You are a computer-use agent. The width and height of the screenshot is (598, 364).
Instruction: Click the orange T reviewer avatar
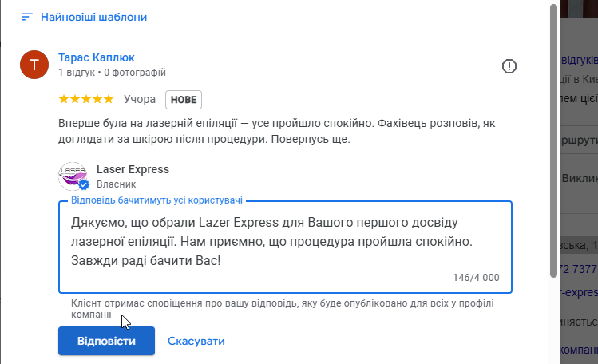coord(34,65)
